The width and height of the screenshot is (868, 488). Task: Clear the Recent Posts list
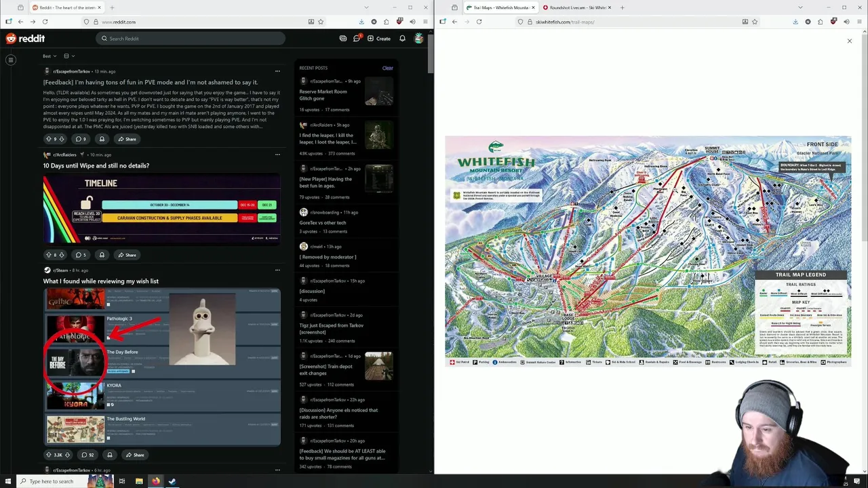click(387, 68)
